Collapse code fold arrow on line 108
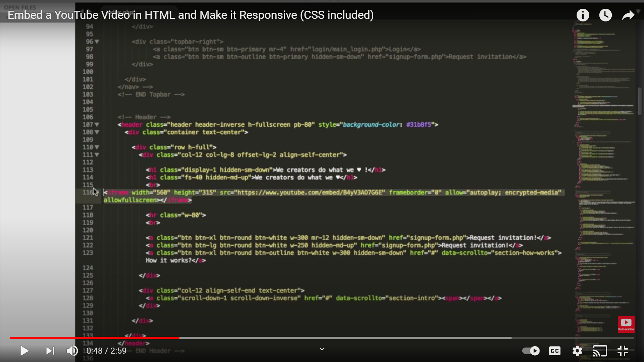The image size is (644, 362). point(97,132)
